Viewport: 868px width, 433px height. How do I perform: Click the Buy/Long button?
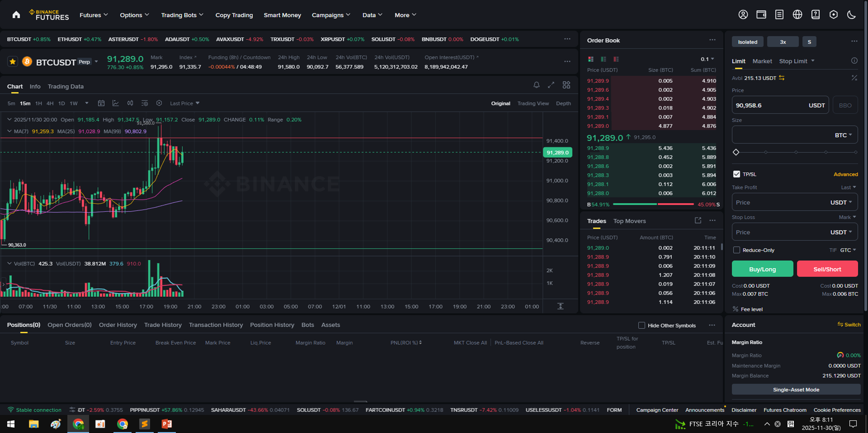tap(762, 269)
